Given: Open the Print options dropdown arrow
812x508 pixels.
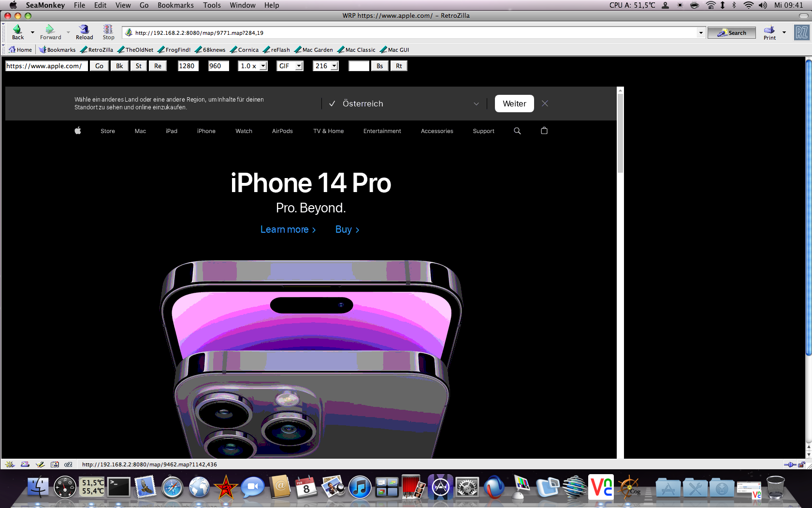Looking at the screenshot, I should coord(784,32).
